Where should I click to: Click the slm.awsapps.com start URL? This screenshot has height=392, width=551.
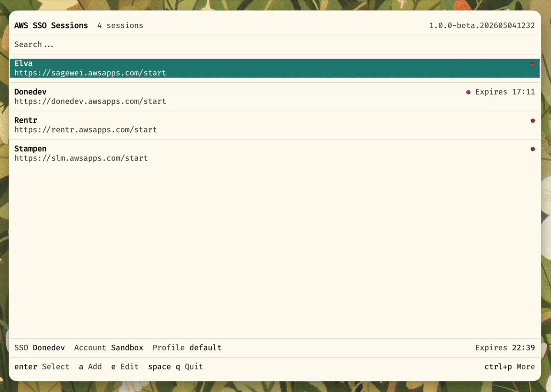(81, 158)
